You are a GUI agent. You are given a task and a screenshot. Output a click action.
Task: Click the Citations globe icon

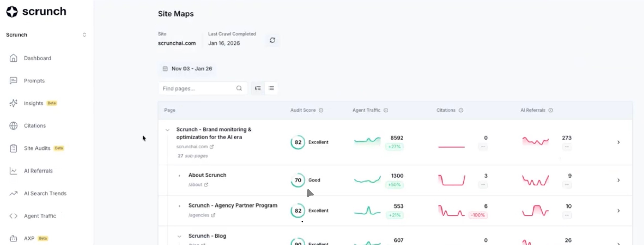pos(13,126)
